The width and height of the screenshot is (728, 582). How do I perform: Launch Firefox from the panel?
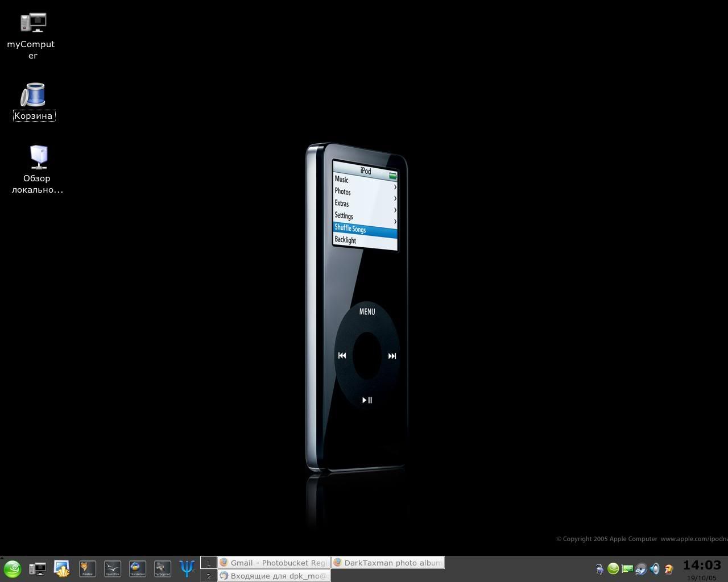pos(87,568)
